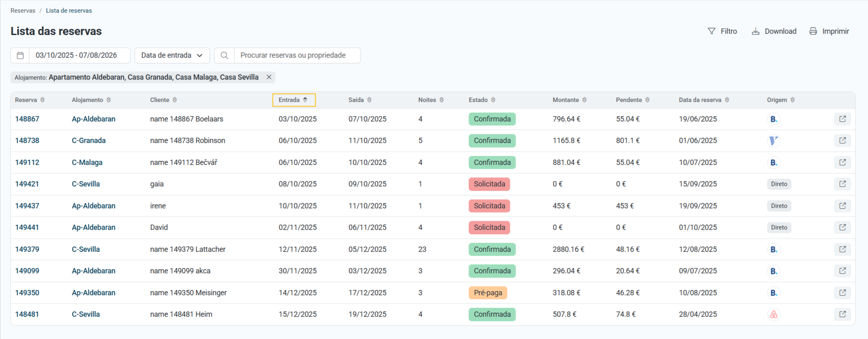Viewport: 868px width, 339px height.
Task: Click Airbnb origin icon for 148481
Action: pyautogui.click(x=774, y=314)
